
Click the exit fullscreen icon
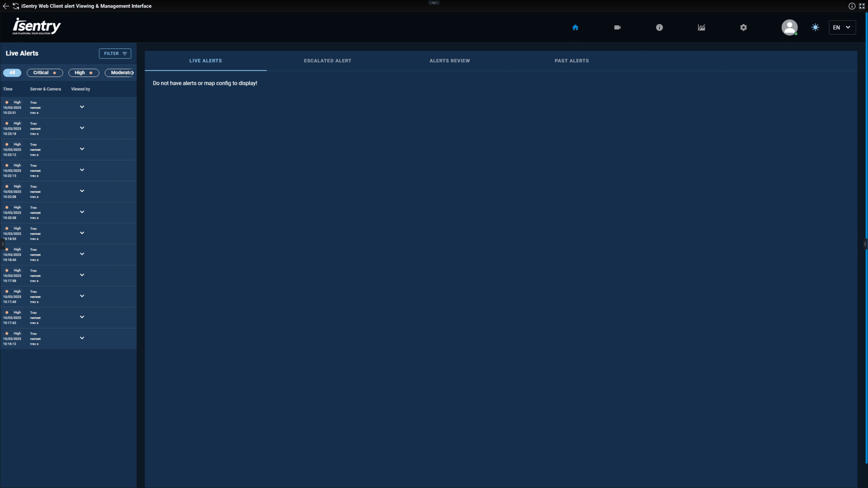tap(862, 6)
